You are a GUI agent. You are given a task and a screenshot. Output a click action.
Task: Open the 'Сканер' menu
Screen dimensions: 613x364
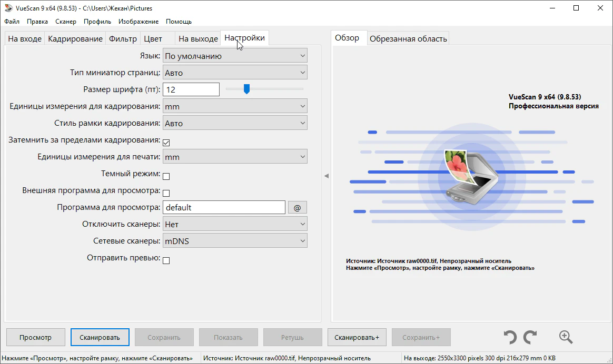click(x=66, y=22)
